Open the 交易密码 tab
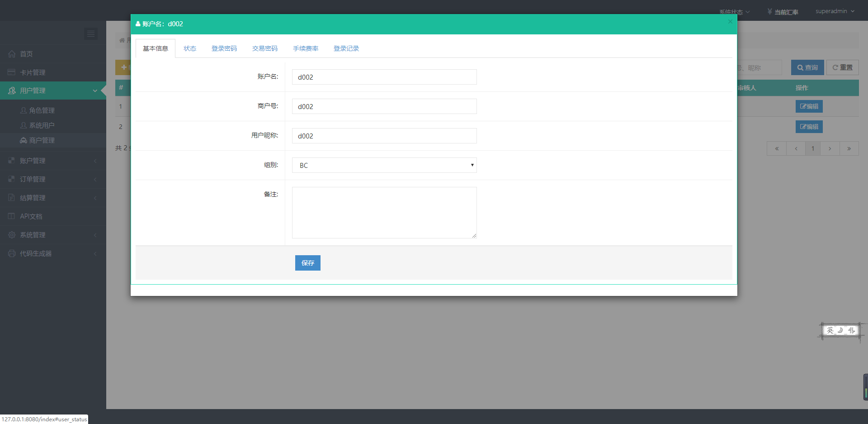This screenshot has width=868, height=424. coord(265,48)
